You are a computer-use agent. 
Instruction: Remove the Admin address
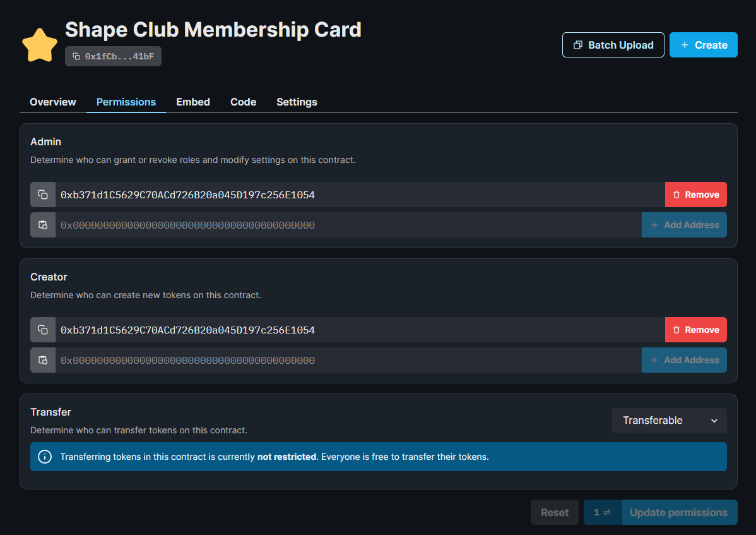[x=695, y=195]
